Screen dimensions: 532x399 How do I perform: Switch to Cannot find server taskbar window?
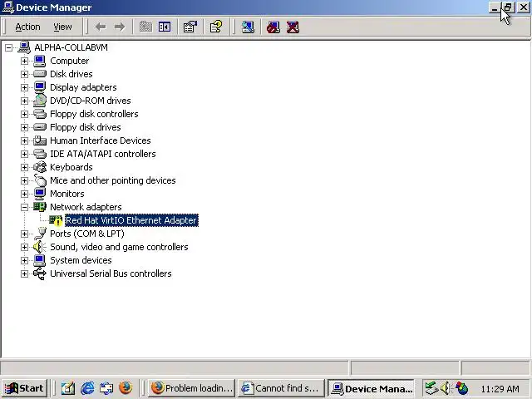(x=281, y=388)
